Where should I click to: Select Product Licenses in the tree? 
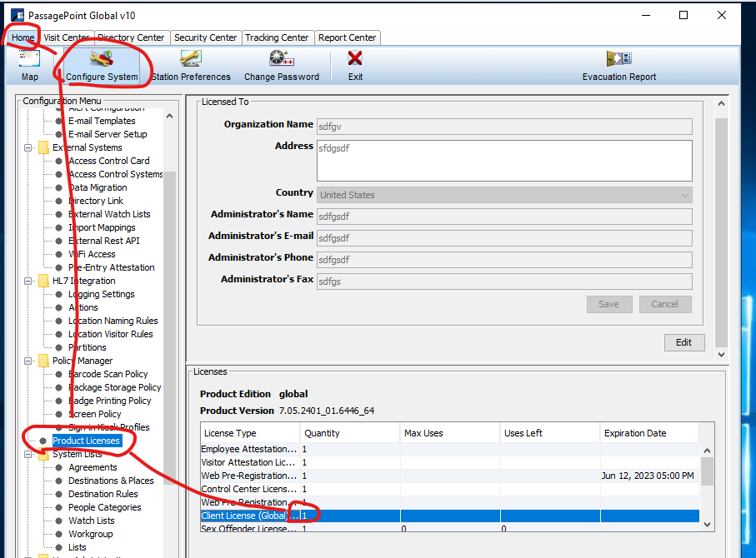click(x=87, y=441)
